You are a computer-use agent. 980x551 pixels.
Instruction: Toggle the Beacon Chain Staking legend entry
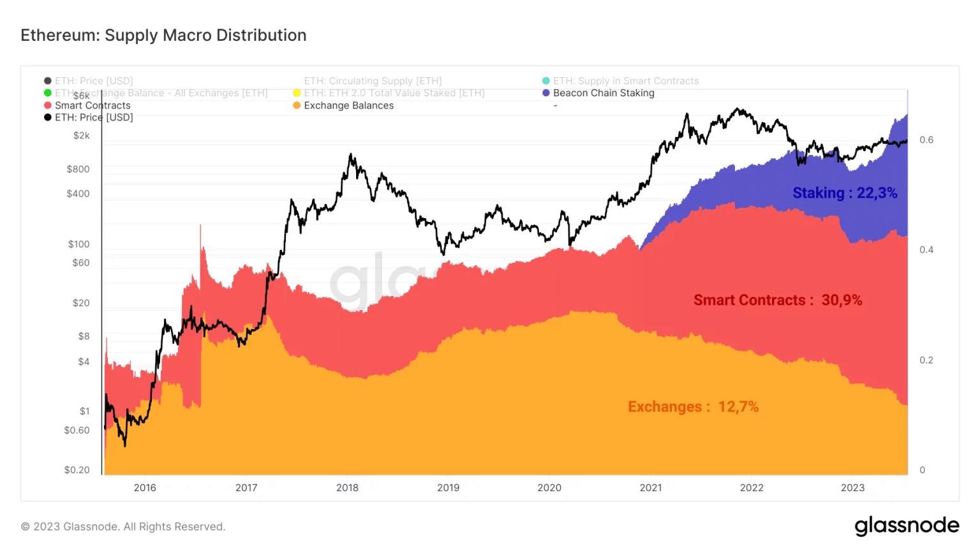(598, 93)
